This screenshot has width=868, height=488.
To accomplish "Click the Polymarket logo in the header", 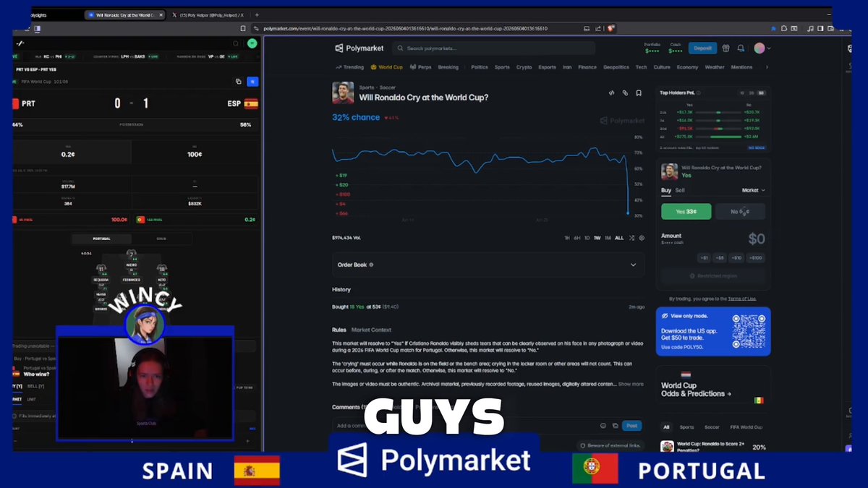I will (x=359, y=48).
